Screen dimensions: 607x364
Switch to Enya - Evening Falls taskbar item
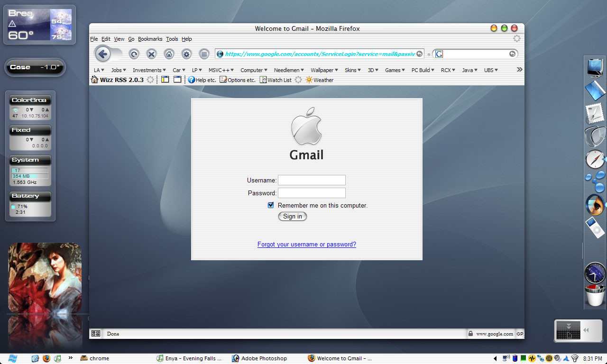[189, 358]
